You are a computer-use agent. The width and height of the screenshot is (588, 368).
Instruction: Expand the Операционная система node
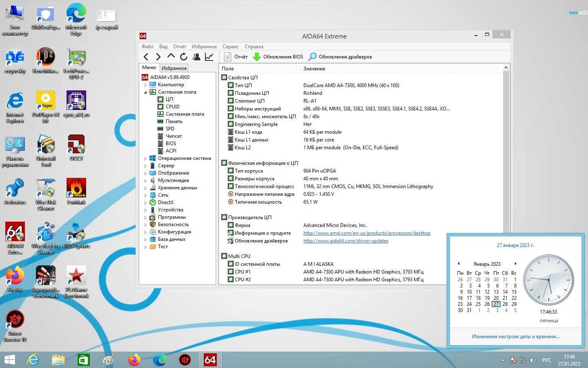[x=145, y=159]
